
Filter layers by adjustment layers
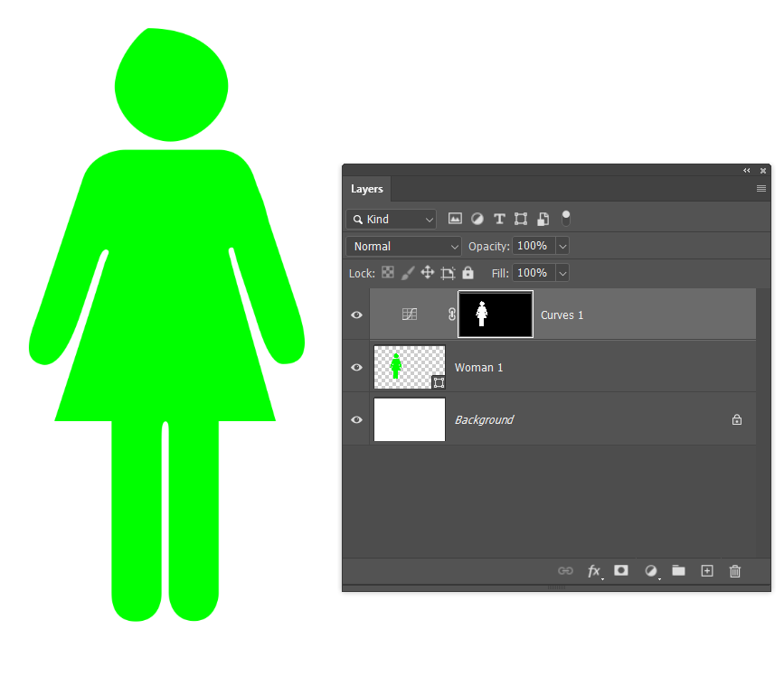[477, 219]
